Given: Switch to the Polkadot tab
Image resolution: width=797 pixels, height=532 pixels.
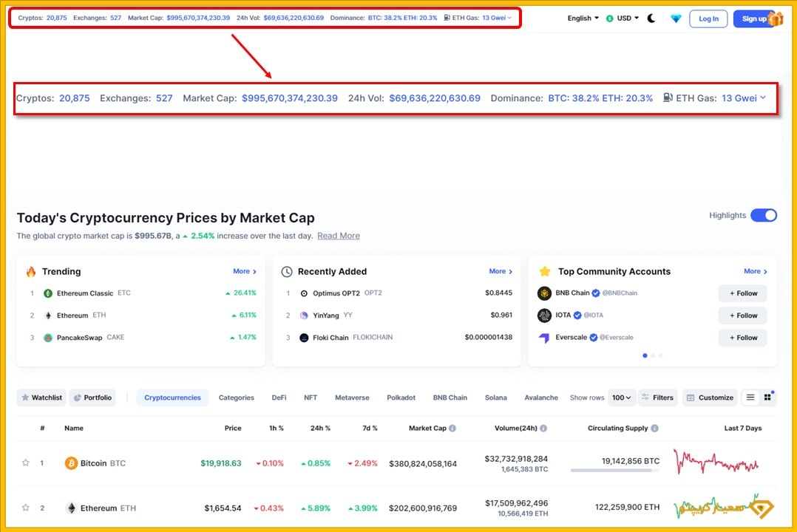Looking at the screenshot, I should tap(401, 398).
